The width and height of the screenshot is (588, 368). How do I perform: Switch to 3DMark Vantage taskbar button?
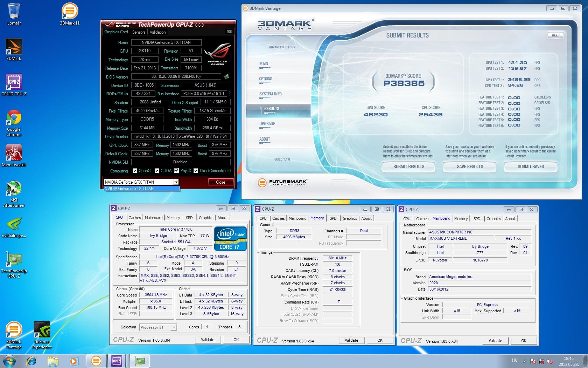click(x=96, y=361)
